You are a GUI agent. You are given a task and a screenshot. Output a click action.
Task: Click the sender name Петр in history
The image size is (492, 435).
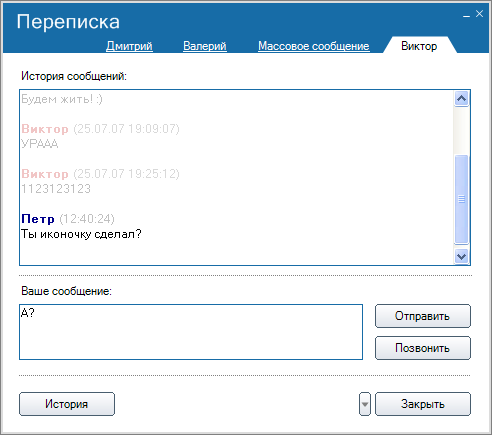pos(38,219)
